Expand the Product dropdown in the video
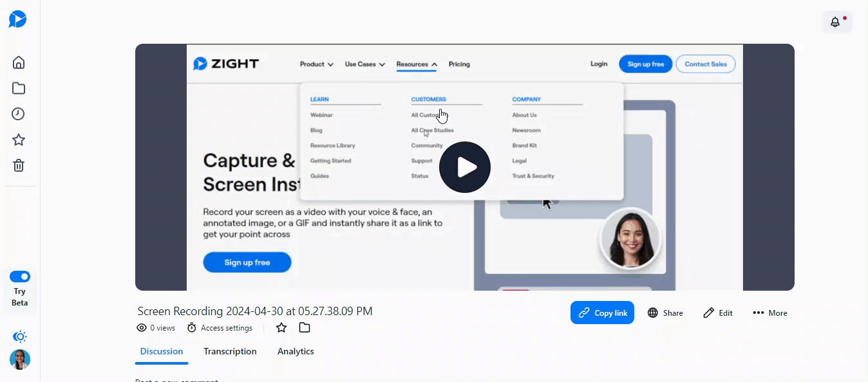The height and width of the screenshot is (382, 868). point(316,64)
